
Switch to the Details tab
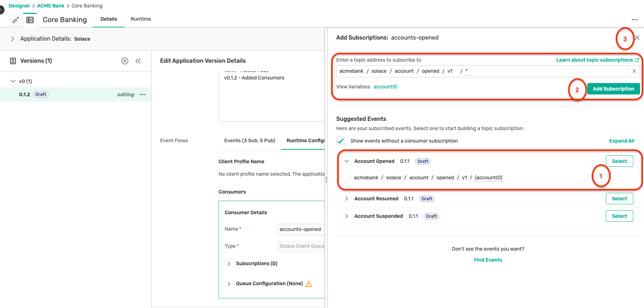point(109,19)
